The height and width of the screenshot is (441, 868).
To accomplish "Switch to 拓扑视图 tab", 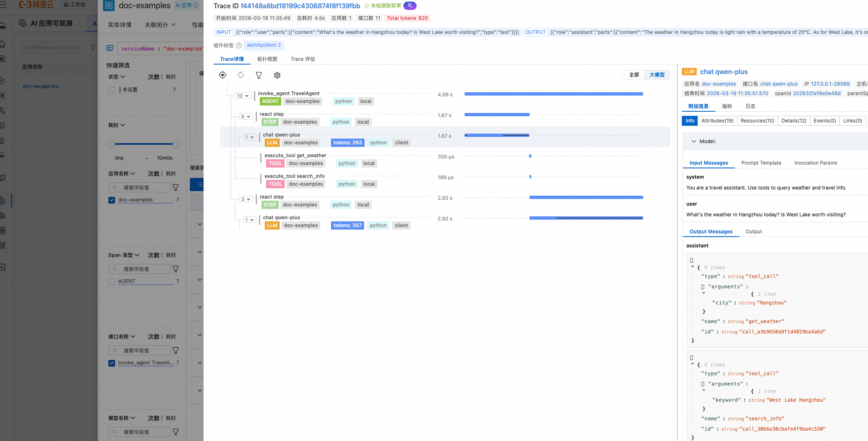I will click(x=267, y=59).
